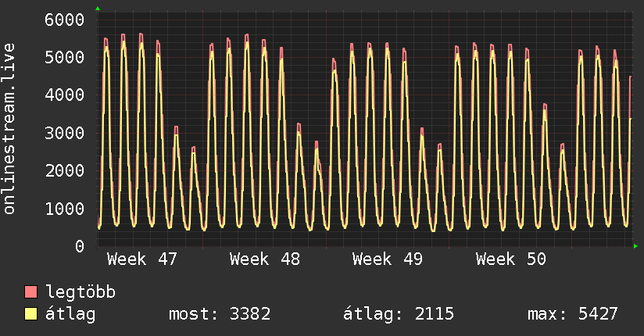644x336 pixels.
Task: Select the legtöbb legend label
Action: point(81,293)
